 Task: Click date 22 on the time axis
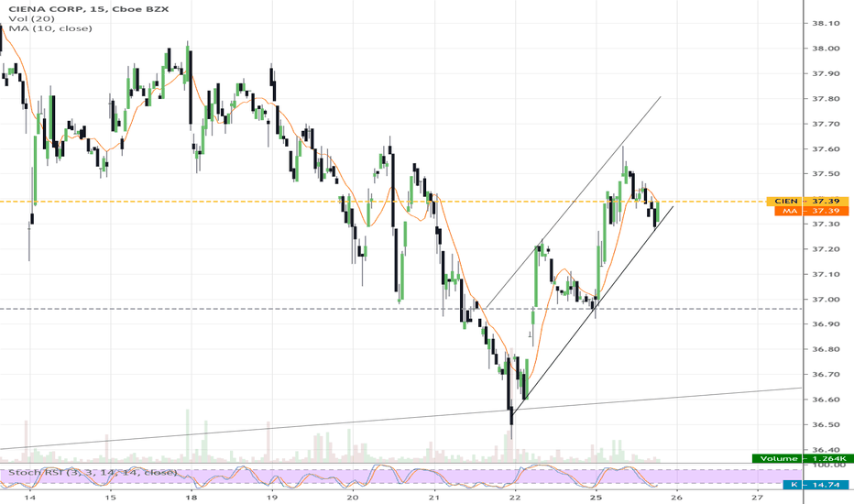coord(515,497)
